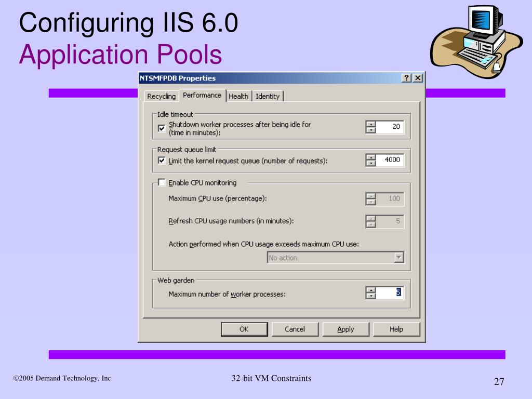The image size is (532, 399).
Task: Apply the settings with Apply button
Action: tap(345, 329)
